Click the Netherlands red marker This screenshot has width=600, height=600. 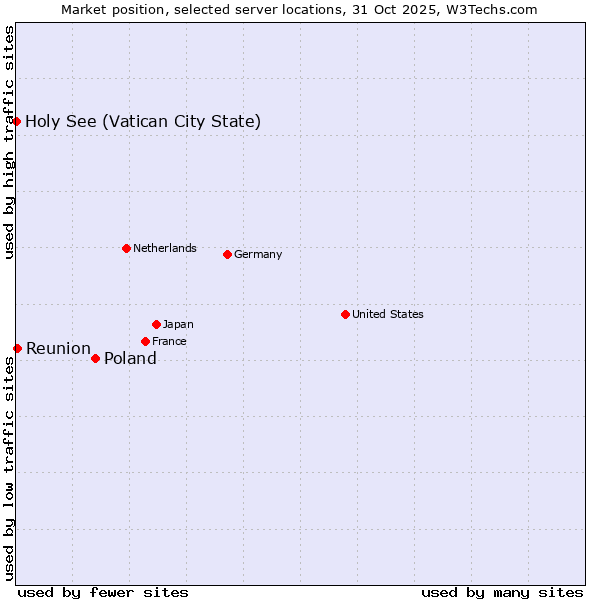(x=126, y=248)
